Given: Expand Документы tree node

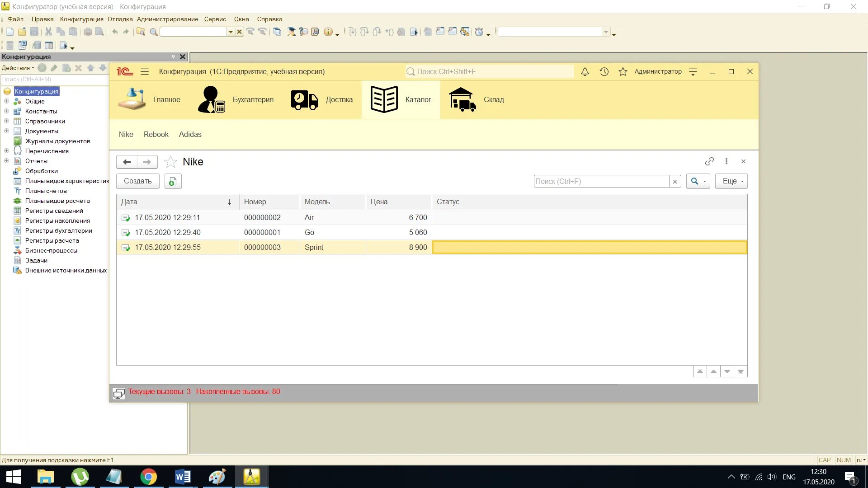Looking at the screenshot, I should 6,131.
